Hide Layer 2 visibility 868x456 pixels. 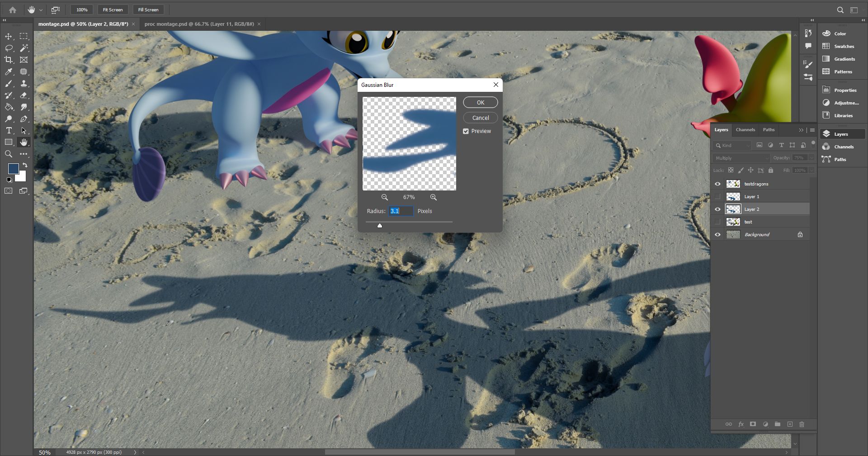click(717, 209)
